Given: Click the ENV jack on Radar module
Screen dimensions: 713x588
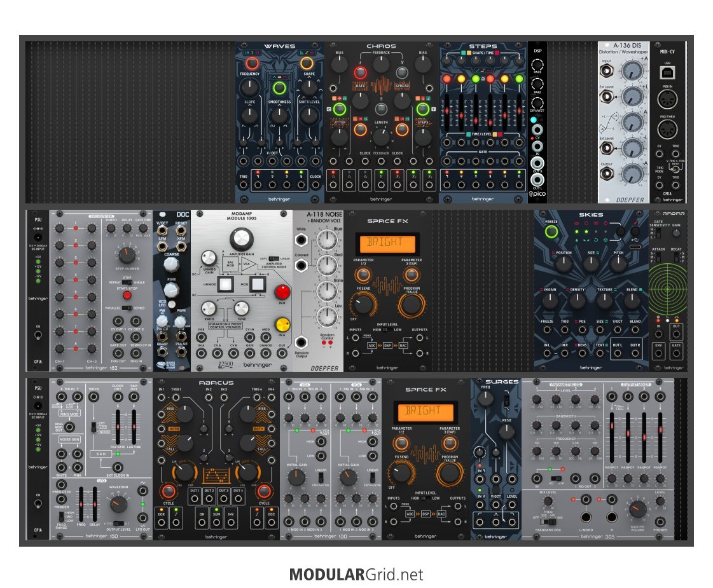Looking at the screenshot, I should pos(658,353).
